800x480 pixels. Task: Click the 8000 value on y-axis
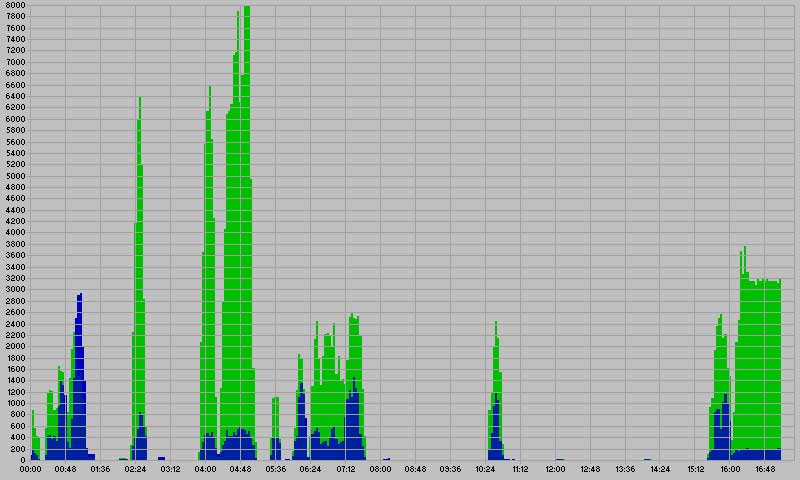click(15, 5)
